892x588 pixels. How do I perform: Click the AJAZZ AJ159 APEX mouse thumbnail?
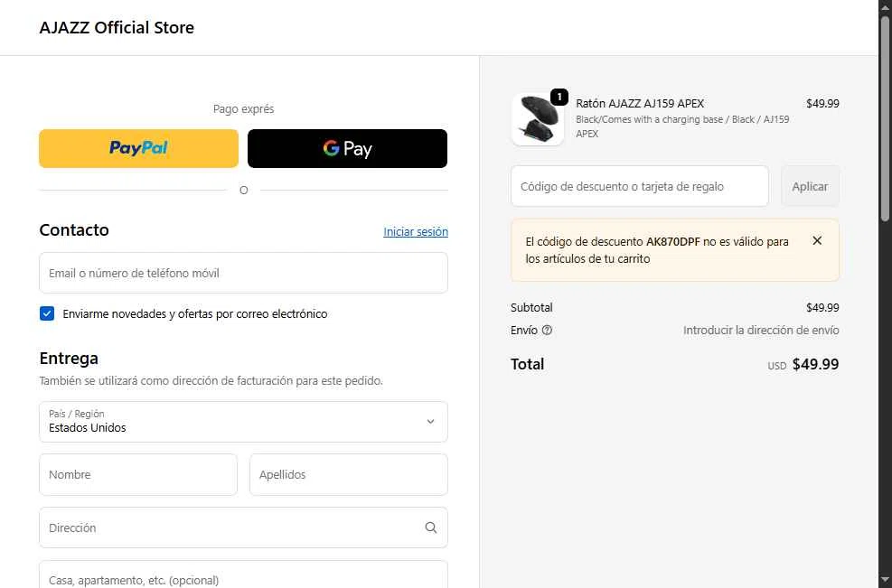click(538, 119)
